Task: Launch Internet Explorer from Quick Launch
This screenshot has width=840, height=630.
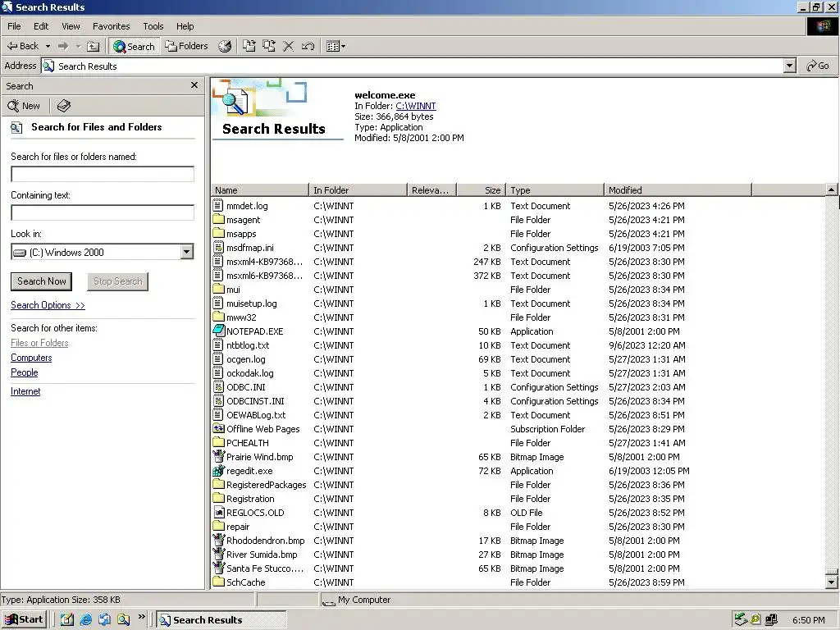Action: pos(85,620)
